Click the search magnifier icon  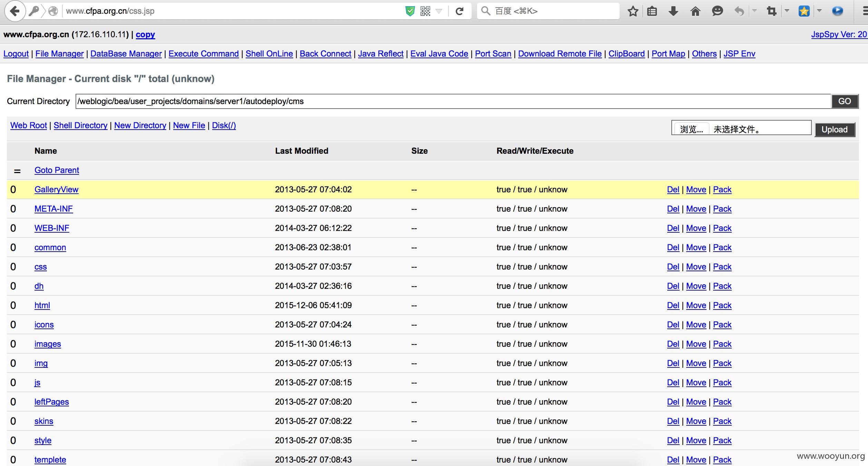485,11
